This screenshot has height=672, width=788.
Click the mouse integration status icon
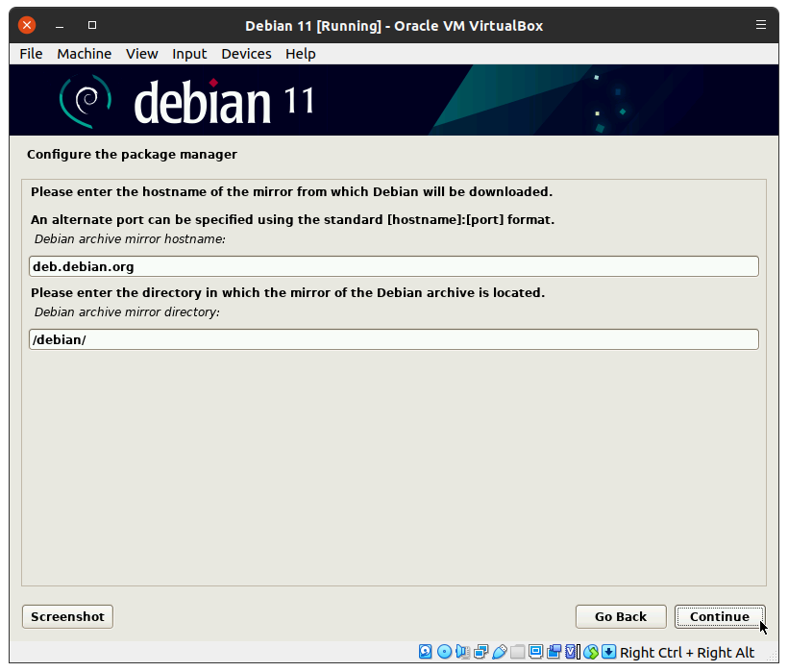[x=590, y=652]
